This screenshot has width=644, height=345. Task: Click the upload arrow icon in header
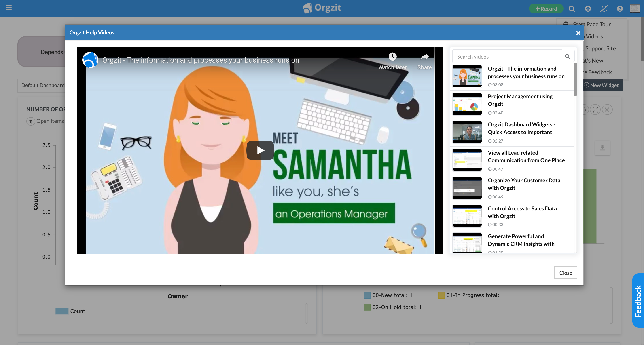588,9
